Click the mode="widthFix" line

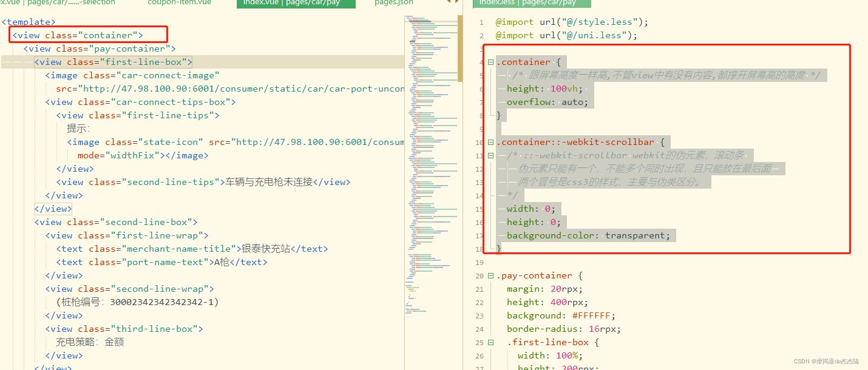143,155
